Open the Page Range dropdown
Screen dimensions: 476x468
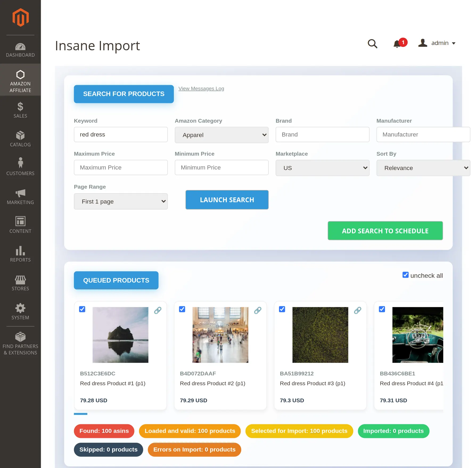point(121,201)
